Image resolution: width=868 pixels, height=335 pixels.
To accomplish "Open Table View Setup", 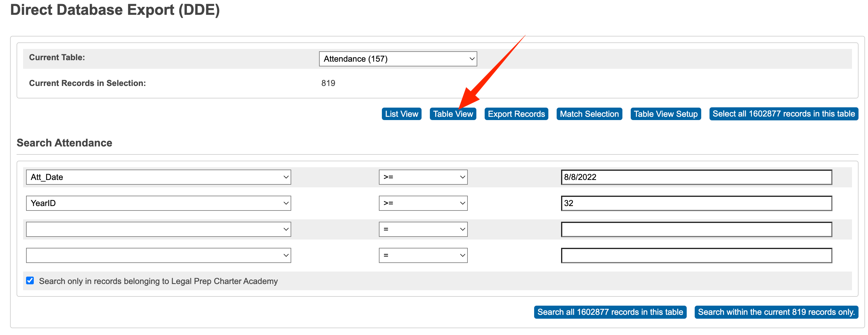I will point(665,114).
